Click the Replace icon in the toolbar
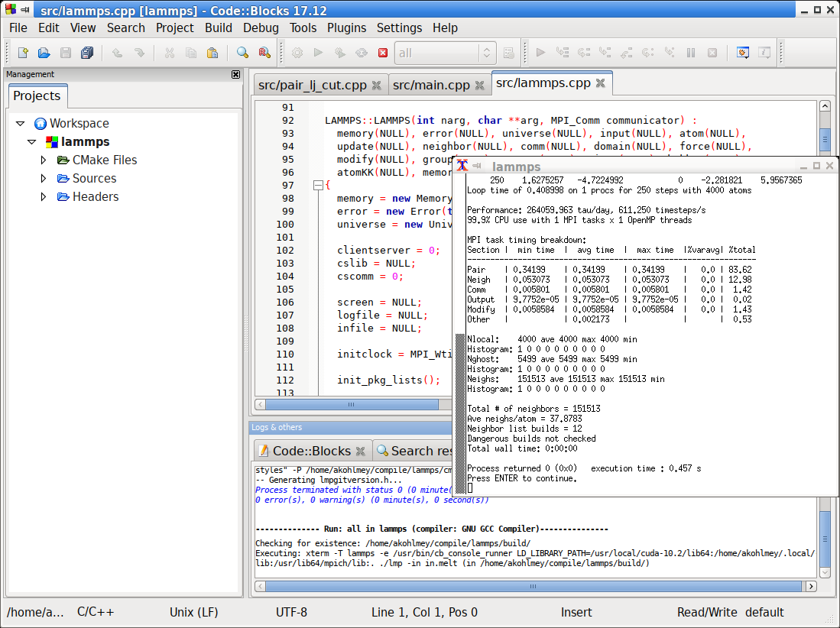This screenshot has width=840, height=628. click(x=265, y=52)
